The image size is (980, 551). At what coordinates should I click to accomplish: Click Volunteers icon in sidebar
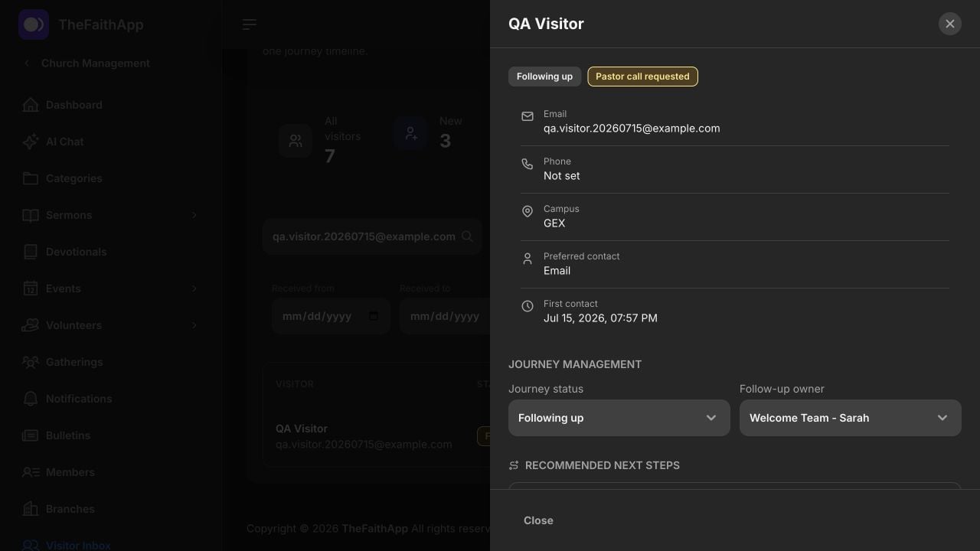31,325
